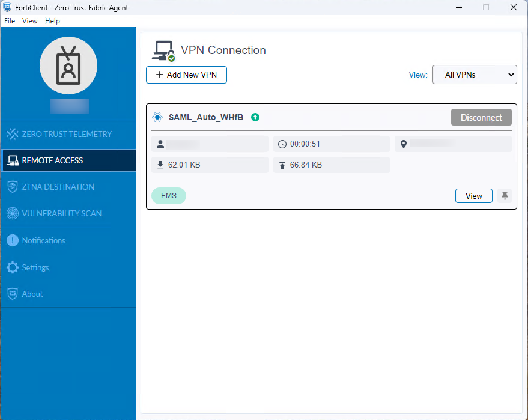Go to Zero Trust Telemetry section
This screenshot has height=420, width=528.
(x=68, y=134)
